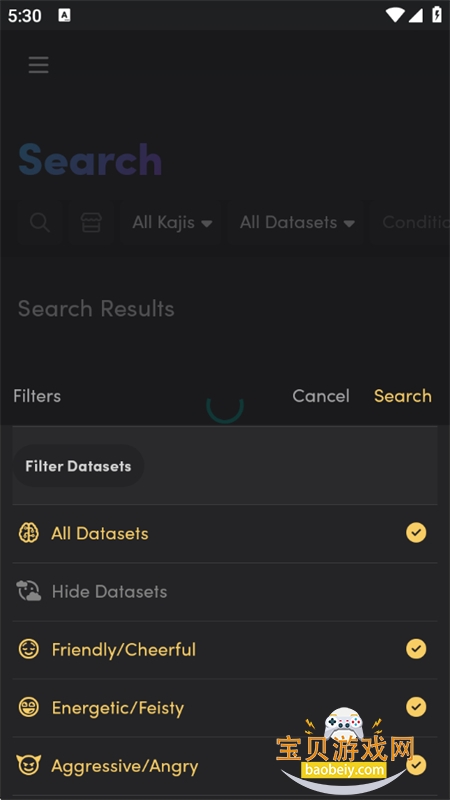This screenshot has width=450, height=800.
Task: Tap the brain icon beside All Datasets
Action: point(29,533)
